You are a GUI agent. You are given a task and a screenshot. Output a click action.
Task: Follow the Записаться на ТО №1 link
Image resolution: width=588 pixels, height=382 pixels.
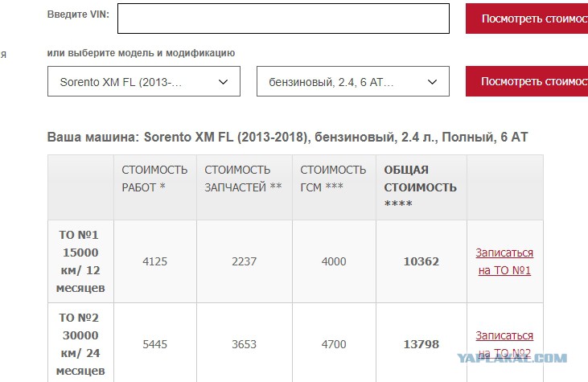point(504,261)
